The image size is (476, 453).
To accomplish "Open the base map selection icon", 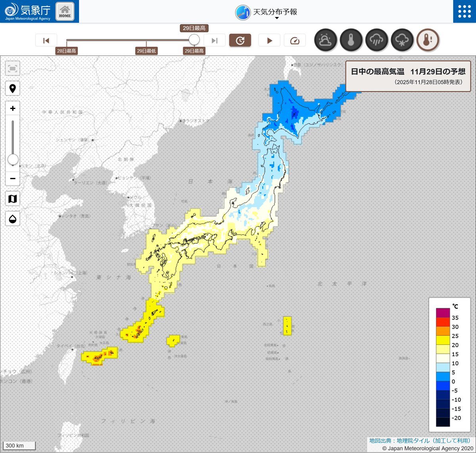I will pyautogui.click(x=13, y=199).
